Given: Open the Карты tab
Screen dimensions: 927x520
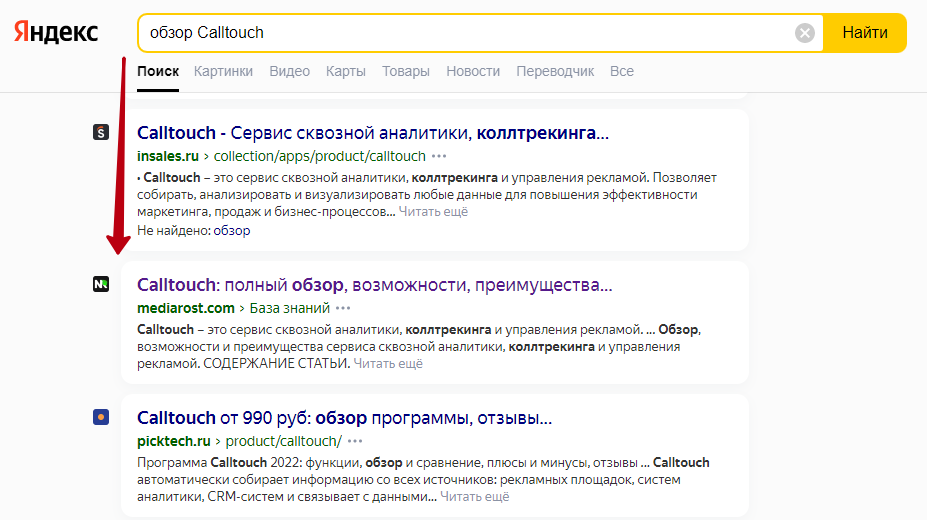Looking at the screenshot, I should point(346,72).
